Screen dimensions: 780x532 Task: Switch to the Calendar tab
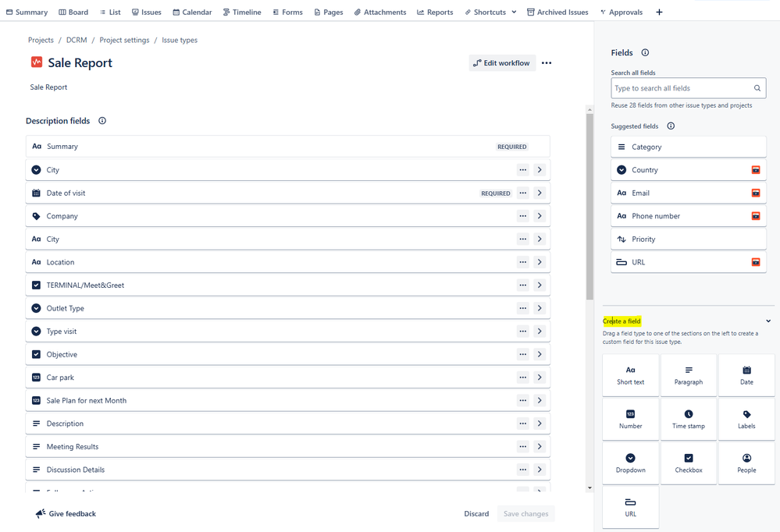click(x=192, y=12)
